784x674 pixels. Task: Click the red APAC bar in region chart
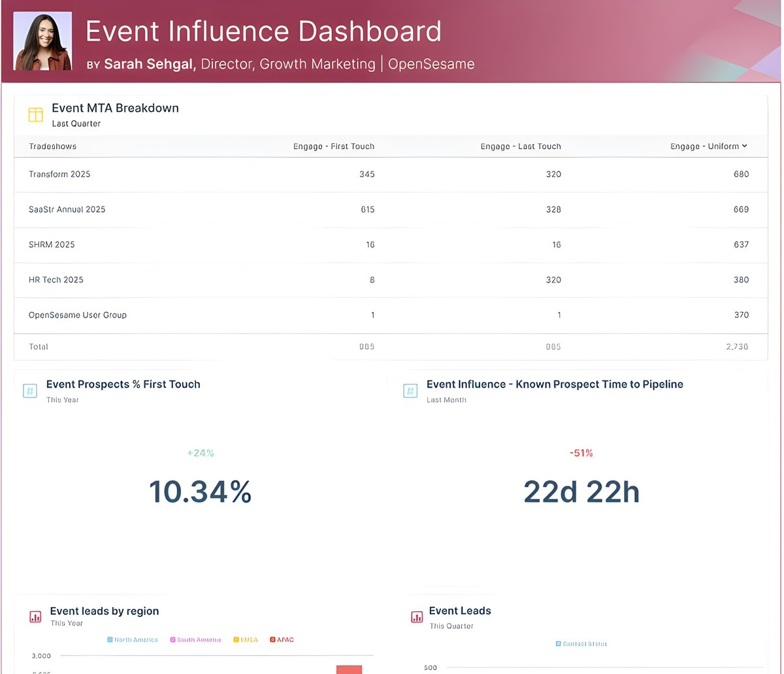[349, 669]
